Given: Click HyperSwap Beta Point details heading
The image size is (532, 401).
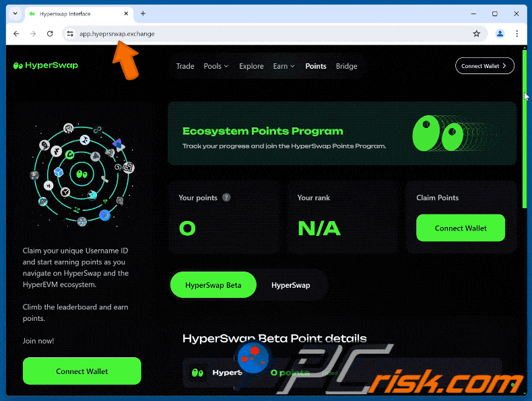Looking at the screenshot, I should [x=275, y=338].
